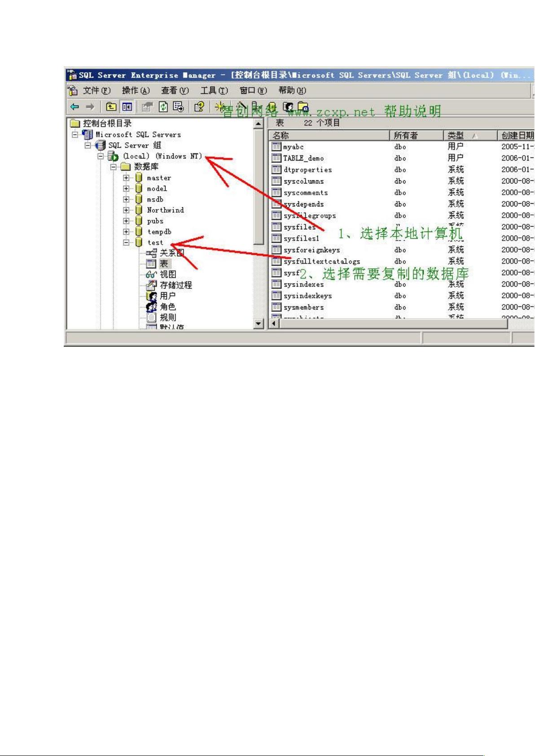Sort by the 类型 column header
The height and width of the screenshot is (756, 535).
pyautogui.click(x=471, y=135)
